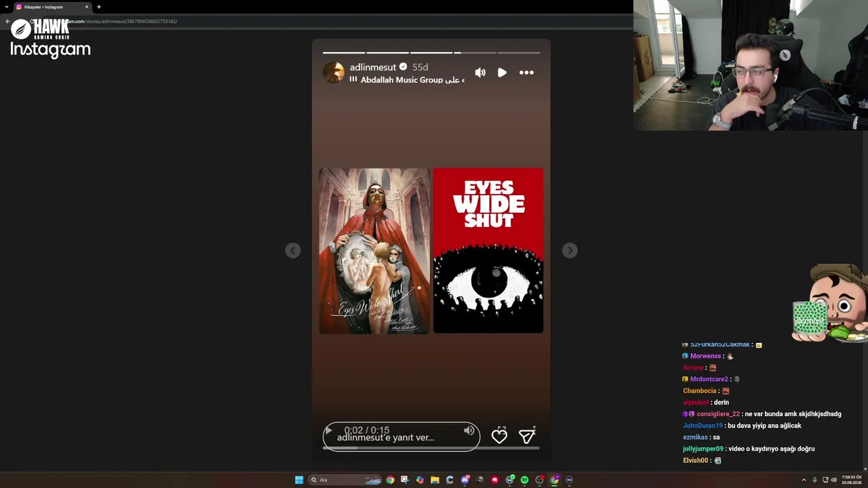Click chat username Mrdontcare2
This screenshot has width=868, height=488.
709,380
